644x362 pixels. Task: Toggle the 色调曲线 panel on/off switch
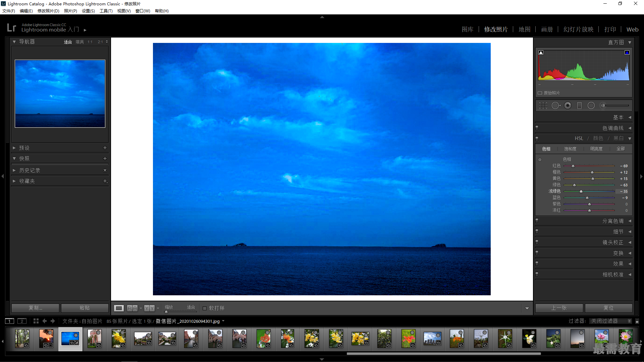point(537,128)
